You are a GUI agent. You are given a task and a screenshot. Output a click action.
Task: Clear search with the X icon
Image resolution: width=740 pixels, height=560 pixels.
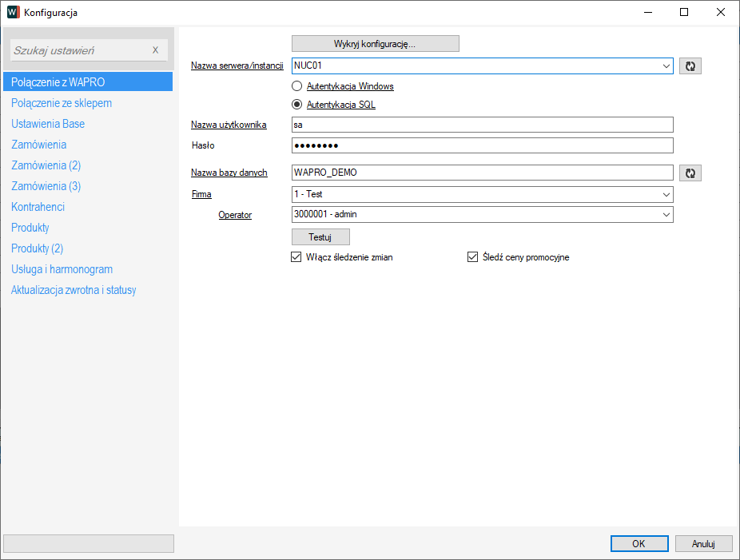click(x=155, y=50)
